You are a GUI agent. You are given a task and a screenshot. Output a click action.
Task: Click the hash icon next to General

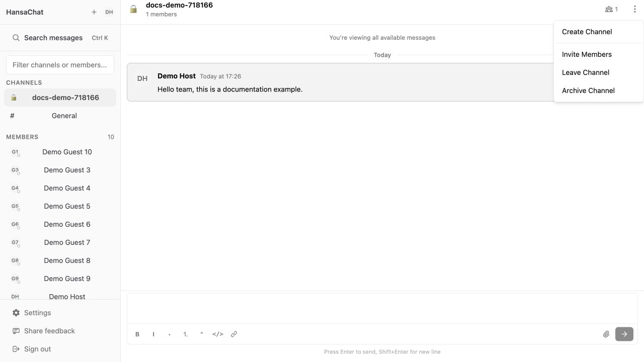pos(12,116)
